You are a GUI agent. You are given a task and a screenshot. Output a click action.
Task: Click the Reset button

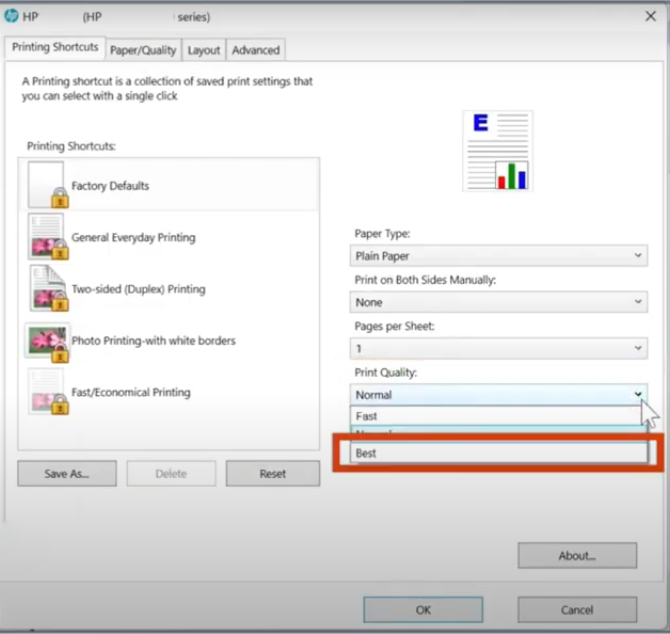click(273, 473)
